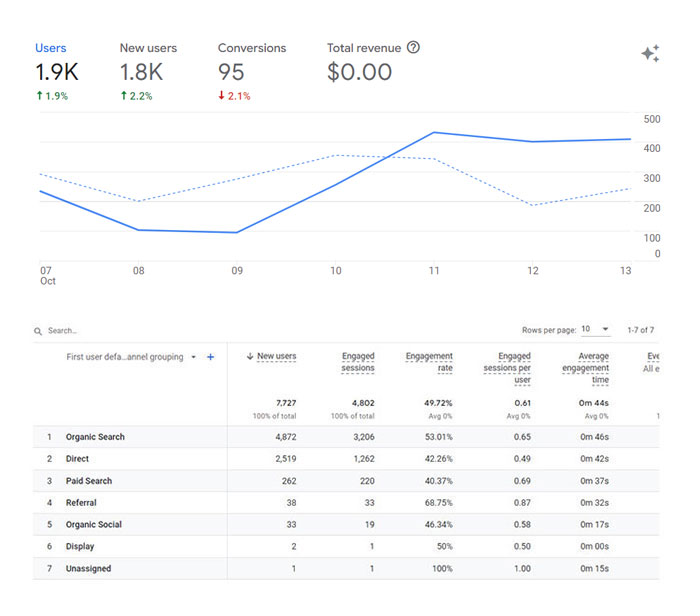Click the 2.1% conversions decrease indicator

234,96
